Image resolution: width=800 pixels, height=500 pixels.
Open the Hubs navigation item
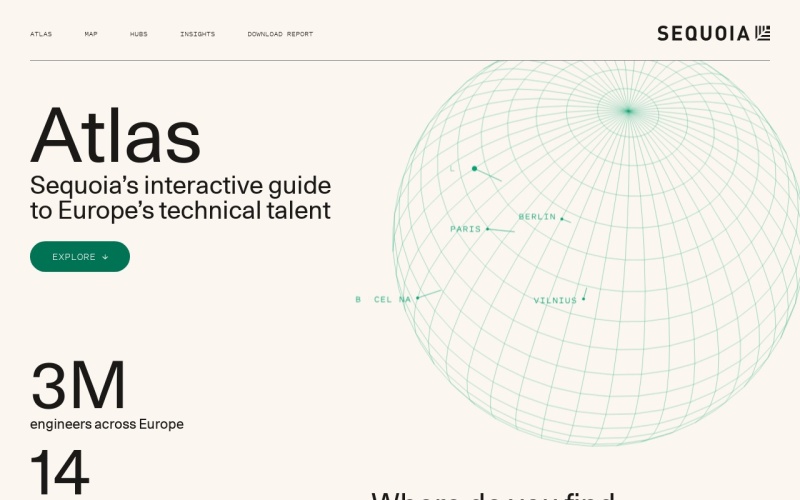coord(138,34)
